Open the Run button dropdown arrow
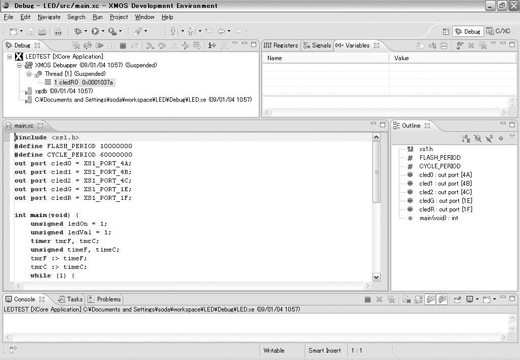The image size is (520, 360). click(103, 31)
